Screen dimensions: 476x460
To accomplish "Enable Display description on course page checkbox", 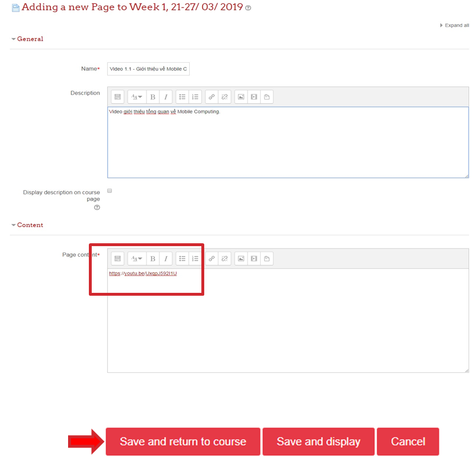I will point(110,191).
